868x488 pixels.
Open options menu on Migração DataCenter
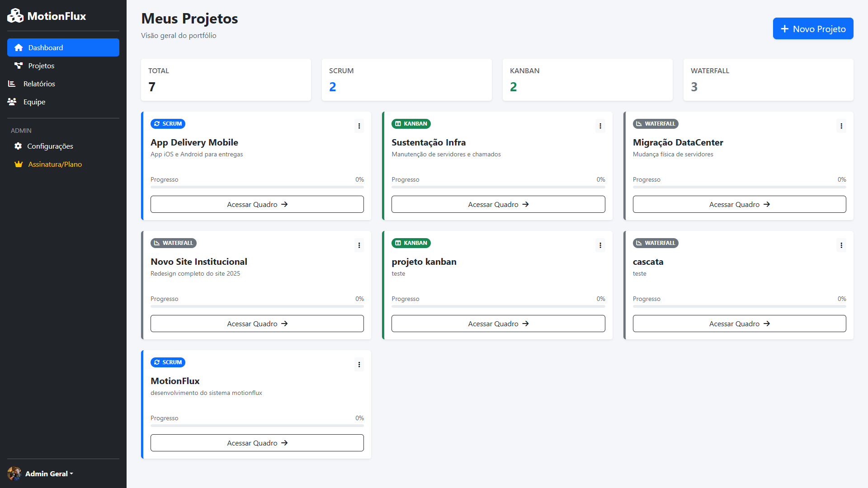click(x=841, y=126)
